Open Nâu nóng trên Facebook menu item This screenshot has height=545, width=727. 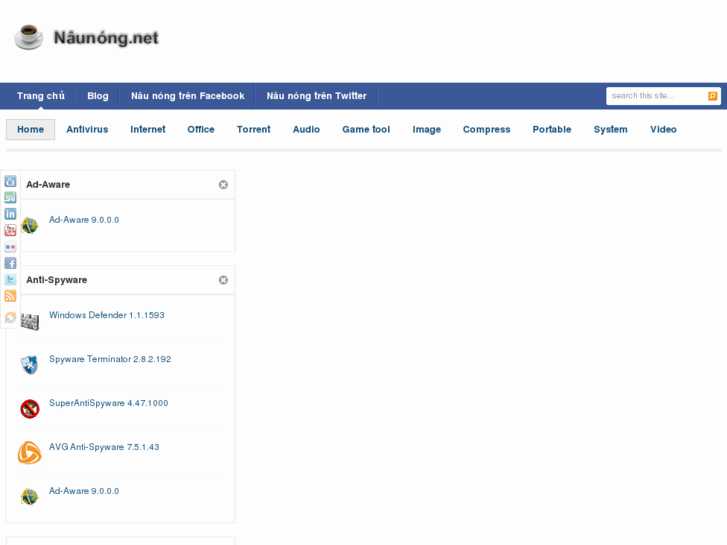point(187,96)
